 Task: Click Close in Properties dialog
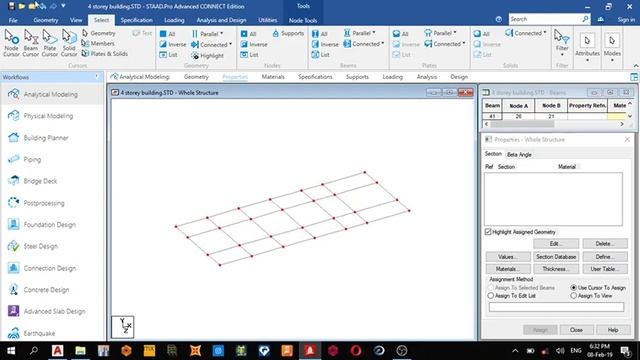point(576,330)
